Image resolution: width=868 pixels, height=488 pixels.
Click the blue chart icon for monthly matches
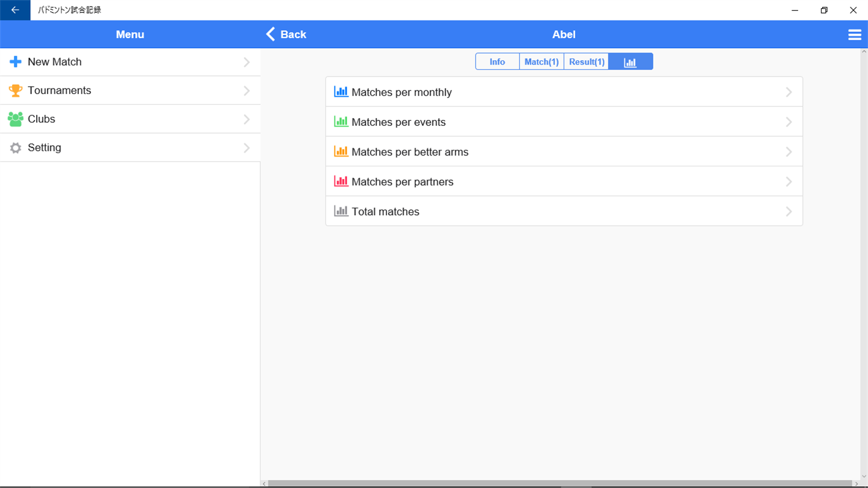click(341, 92)
